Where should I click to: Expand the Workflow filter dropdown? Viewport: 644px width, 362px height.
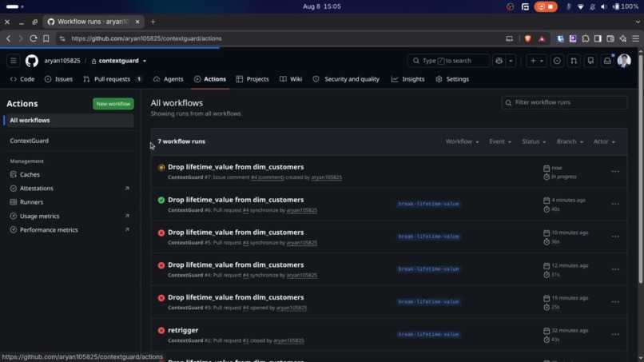462,141
